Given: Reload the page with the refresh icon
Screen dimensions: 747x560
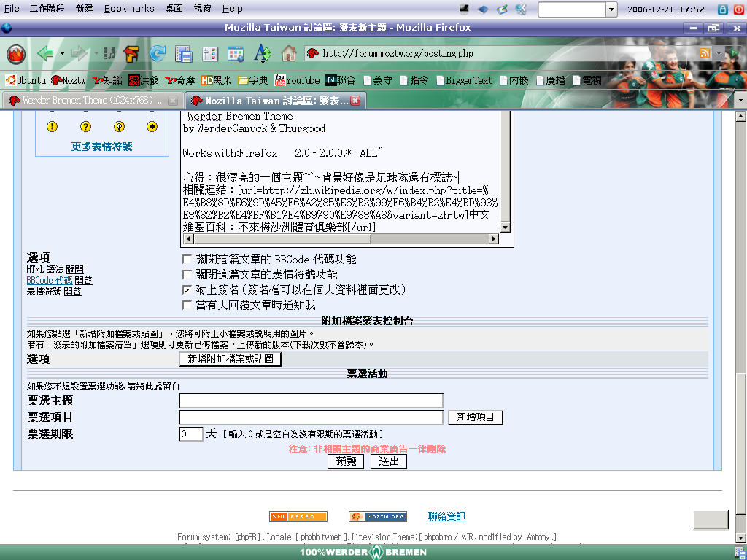Looking at the screenshot, I should pos(157,53).
